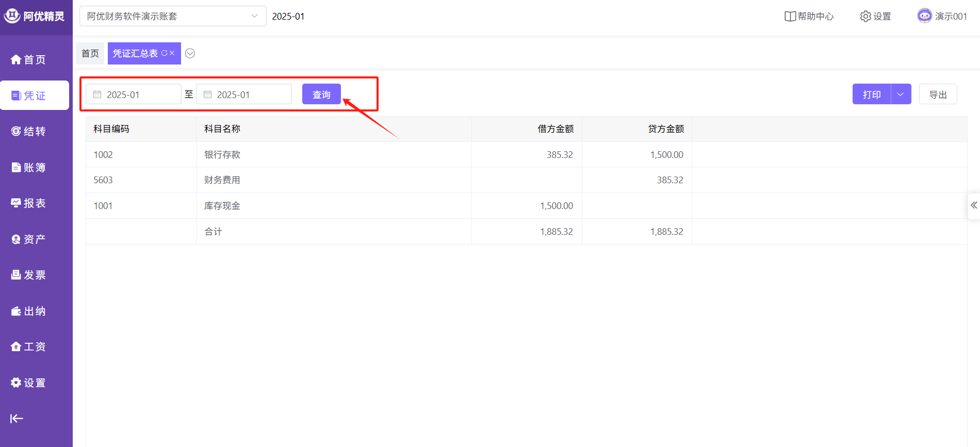Collapse the sidebar with bottom arrow icon
The width and height of the screenshot is (980, 447).
click(17, 418)
